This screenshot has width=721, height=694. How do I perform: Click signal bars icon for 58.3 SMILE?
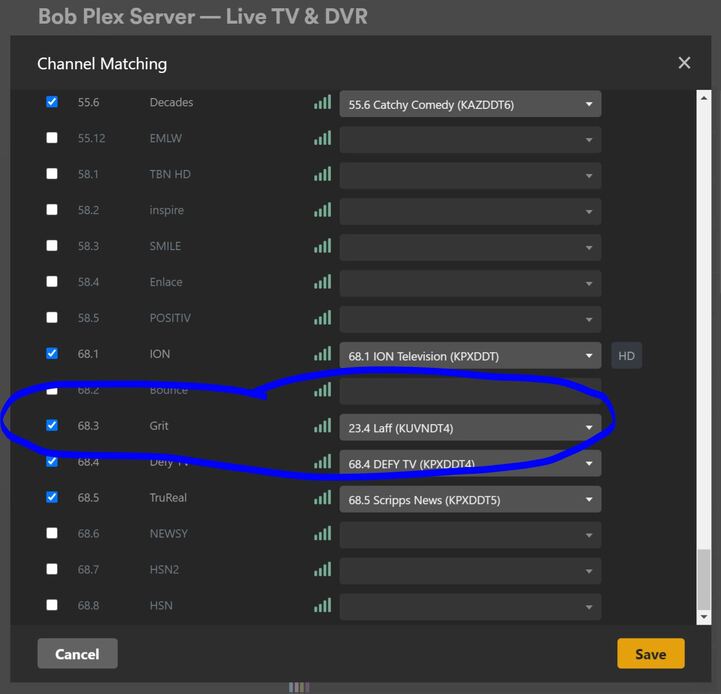(322, 246)
